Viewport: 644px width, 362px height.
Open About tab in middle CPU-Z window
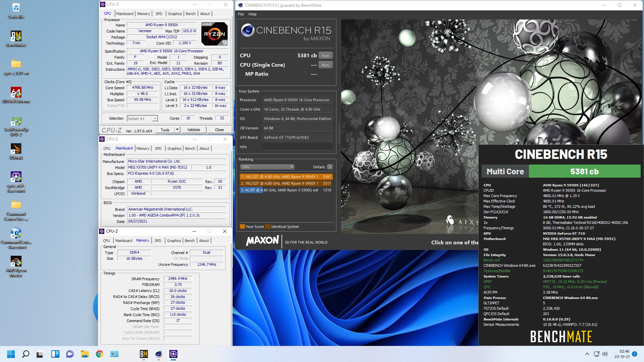(x=204, y=148)
